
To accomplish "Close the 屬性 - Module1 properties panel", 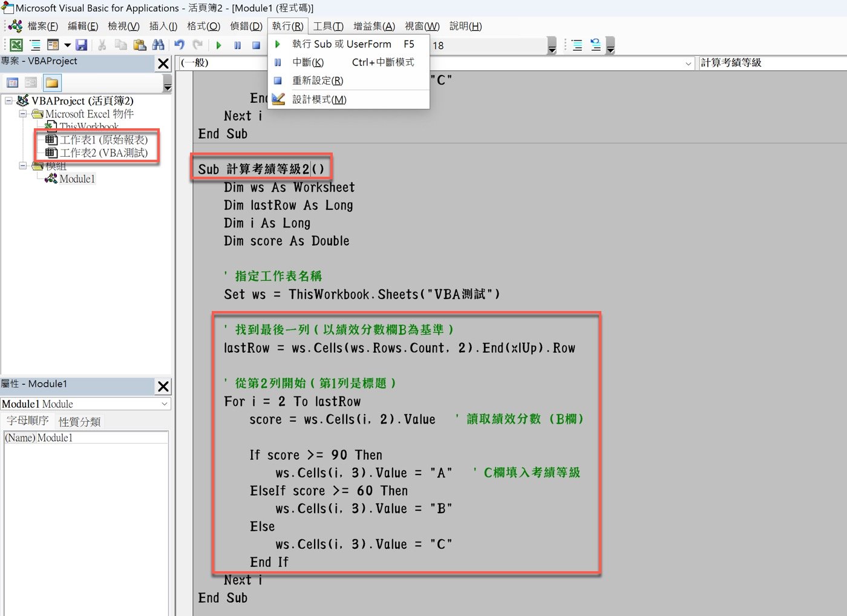I will 163,386.
